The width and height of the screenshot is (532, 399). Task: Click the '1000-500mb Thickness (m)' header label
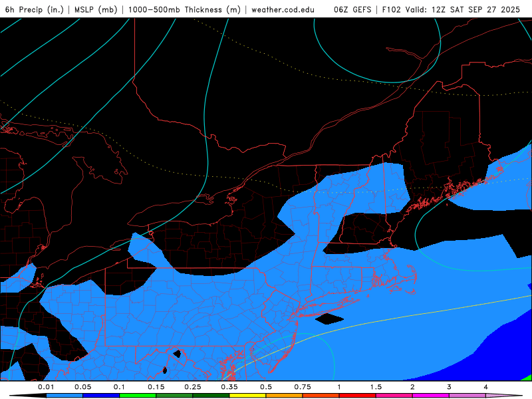pos(184,10)
